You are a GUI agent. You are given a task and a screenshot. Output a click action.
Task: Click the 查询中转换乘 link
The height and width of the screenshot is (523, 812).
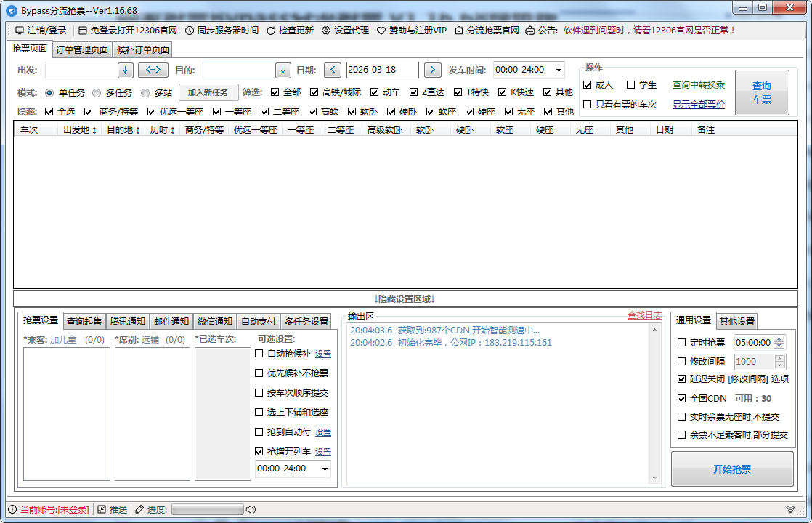click(x=698, y=85)
